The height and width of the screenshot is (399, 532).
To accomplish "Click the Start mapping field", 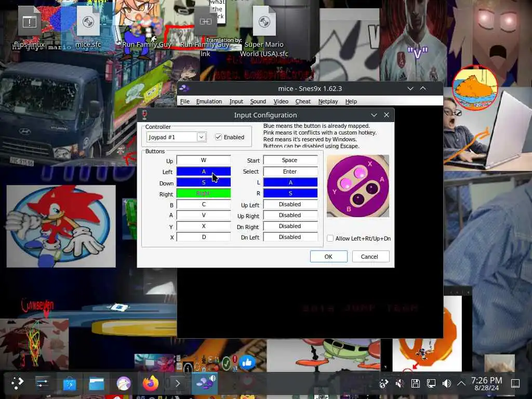I will (290, 160).
